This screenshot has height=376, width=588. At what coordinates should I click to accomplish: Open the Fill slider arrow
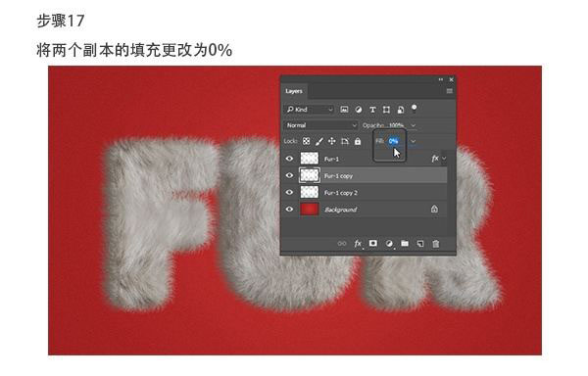click(413, 141)
